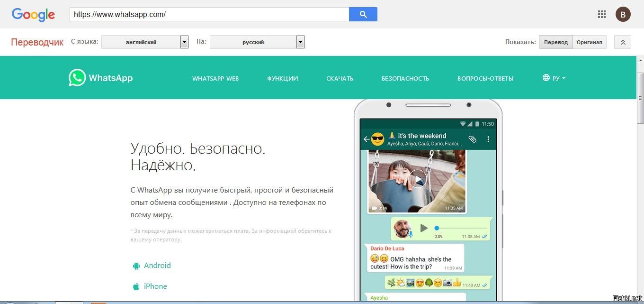Select the Перевод view toggle
Viewport: 644px width, 304px height.
[x=555, y=42]
